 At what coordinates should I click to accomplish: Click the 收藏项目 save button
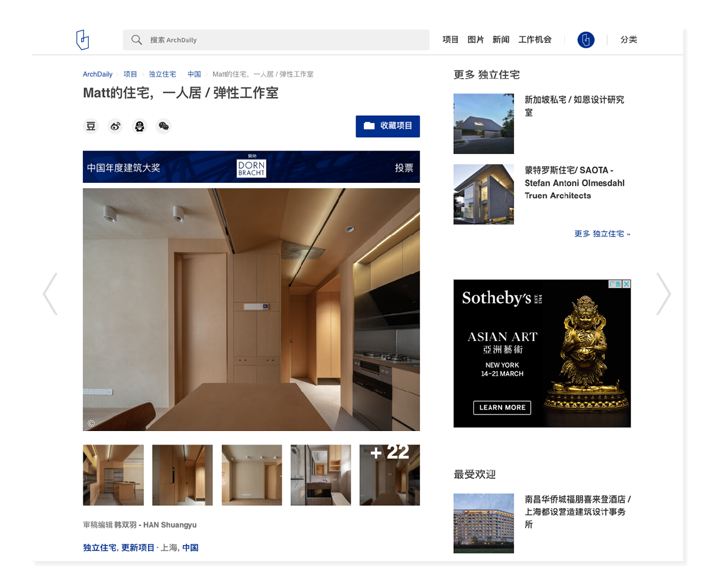point(387,126)
